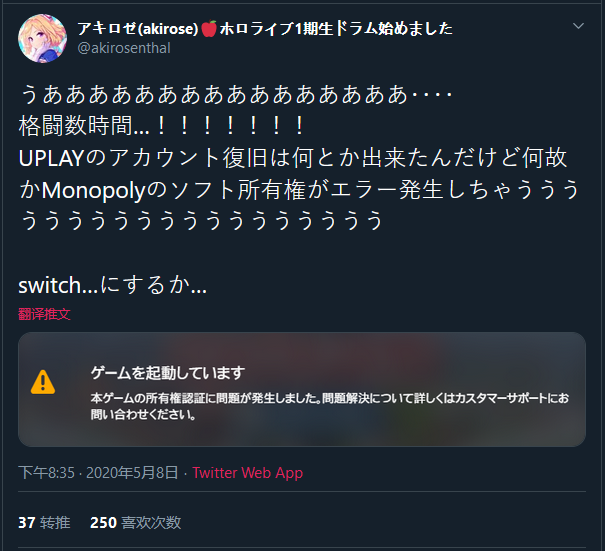Open the @akirosenthal handle link

[x=124, y=48]
